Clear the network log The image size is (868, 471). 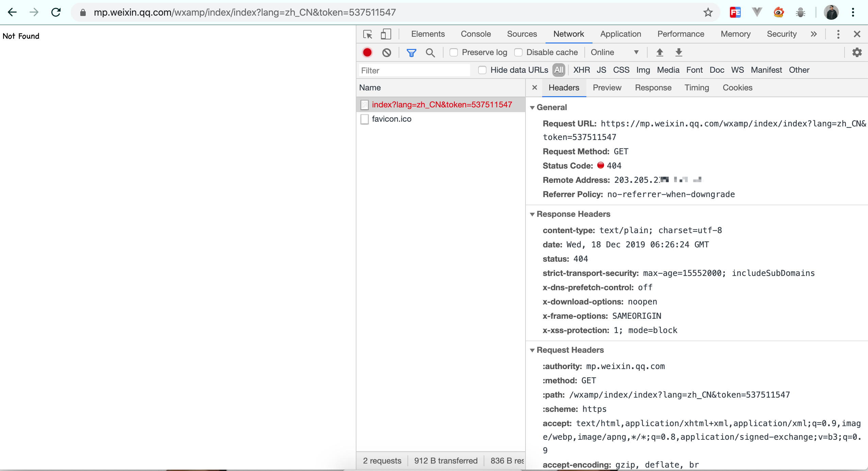(x=386, y=52)
